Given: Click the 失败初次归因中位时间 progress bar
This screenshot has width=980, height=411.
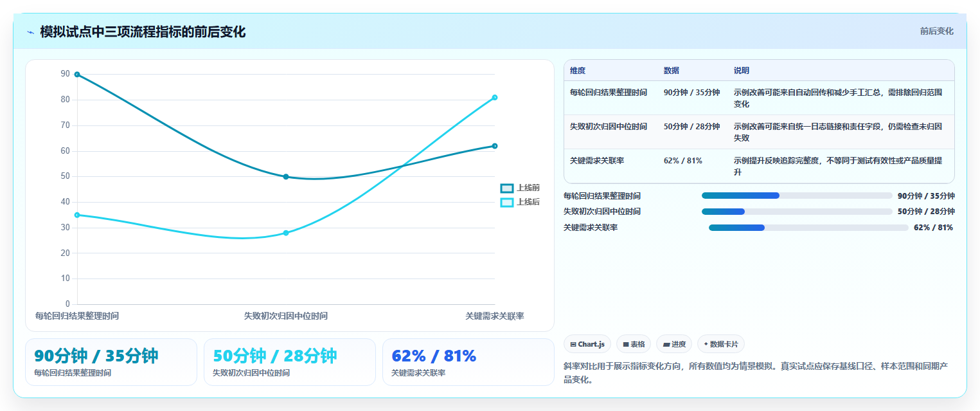Looking at the screenshot, I should coord(797,212).
